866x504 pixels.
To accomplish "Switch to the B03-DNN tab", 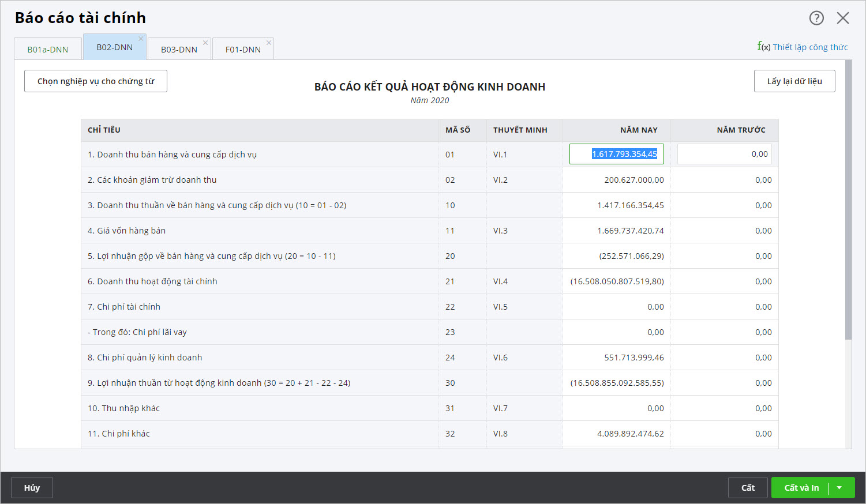I will tap(179, 50).
